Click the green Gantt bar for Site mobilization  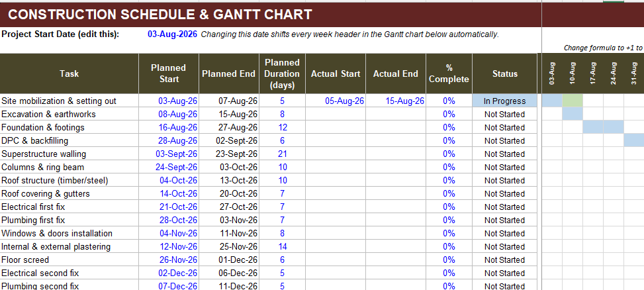[x=573, y=101]
